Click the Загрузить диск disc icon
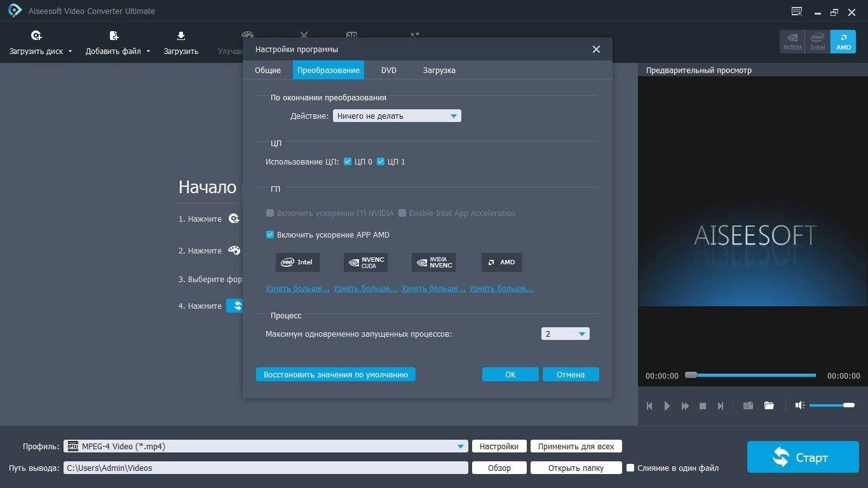 (x=36, y=36)
